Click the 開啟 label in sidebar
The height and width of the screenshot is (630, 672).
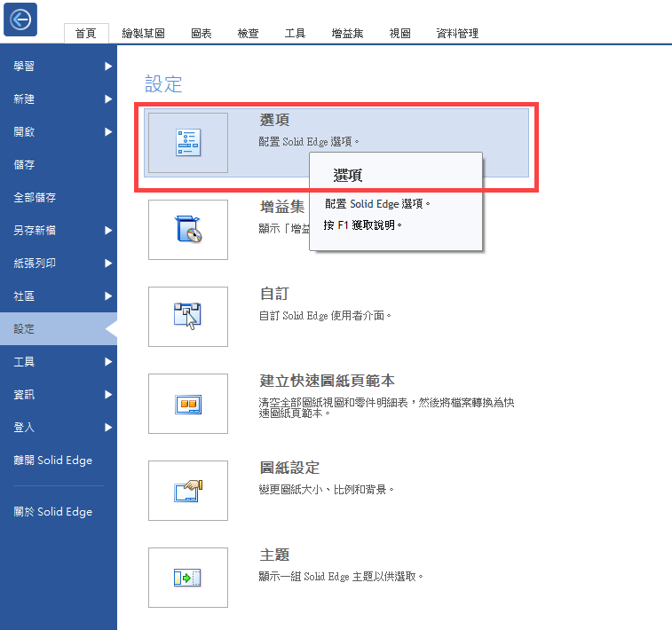[x=24, y=132]
